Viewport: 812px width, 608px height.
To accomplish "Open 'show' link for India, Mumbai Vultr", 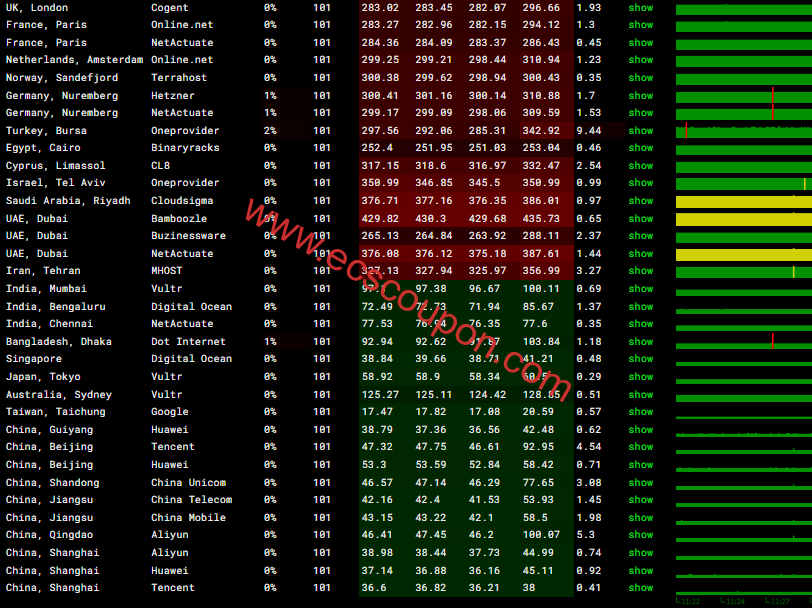I will tap(641, 288).
